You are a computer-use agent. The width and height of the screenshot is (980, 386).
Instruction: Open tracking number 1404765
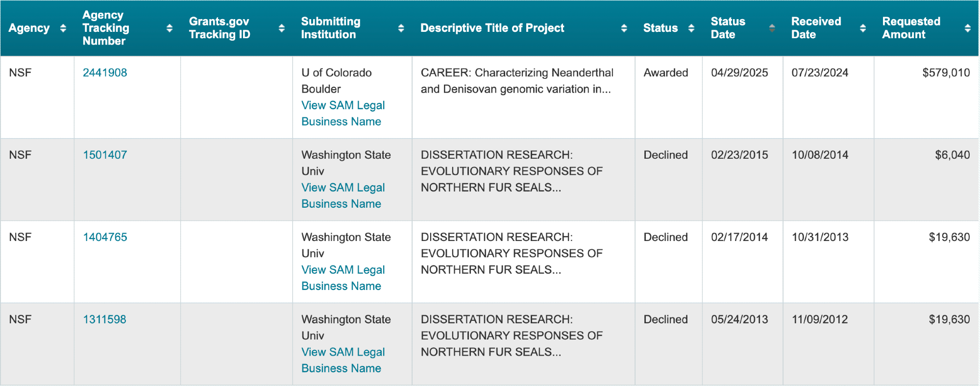(x=105, y=238)
